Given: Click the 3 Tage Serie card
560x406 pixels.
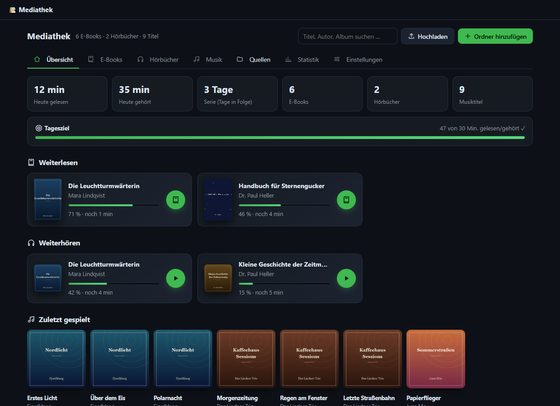Looking at the screenshot, I should click(x=238, y=94).
